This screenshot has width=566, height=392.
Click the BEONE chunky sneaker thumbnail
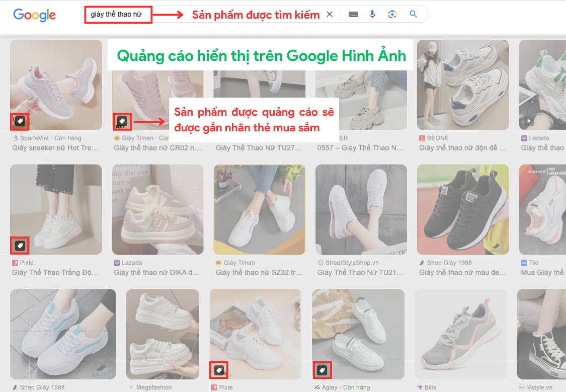click(462, 85)
